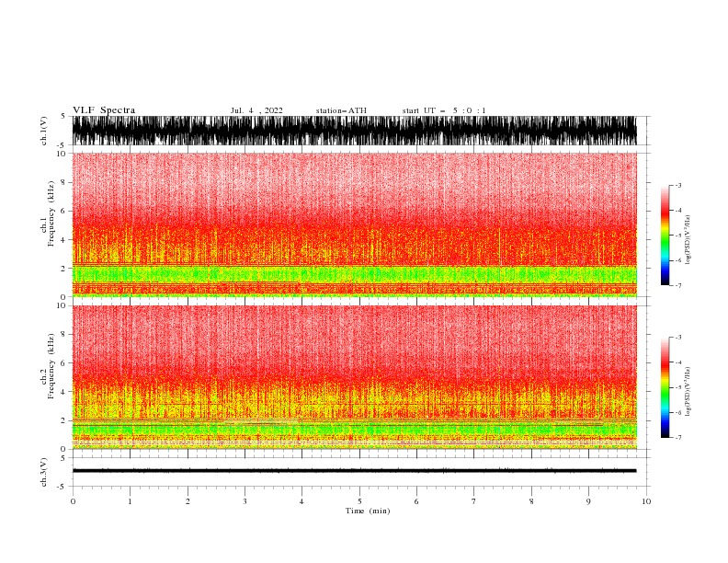This screenshot has width=728, height=563.
Task: Click the "Time (min)" axis title
Action: pos(368,511)
